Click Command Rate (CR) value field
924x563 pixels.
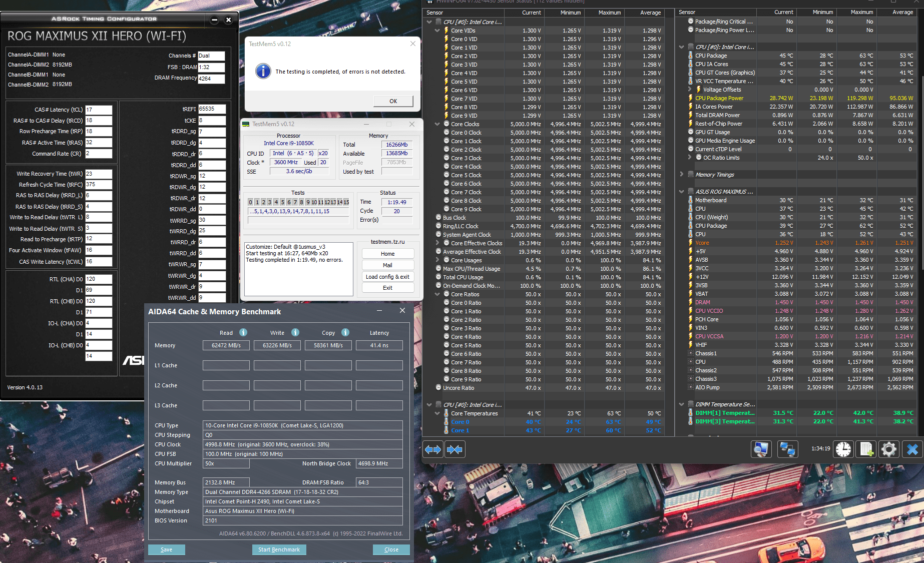click(99, 154)
